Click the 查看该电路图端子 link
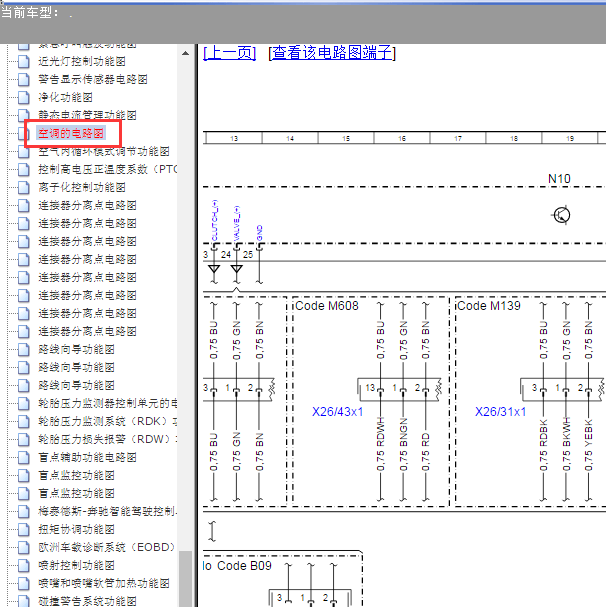 332,53
